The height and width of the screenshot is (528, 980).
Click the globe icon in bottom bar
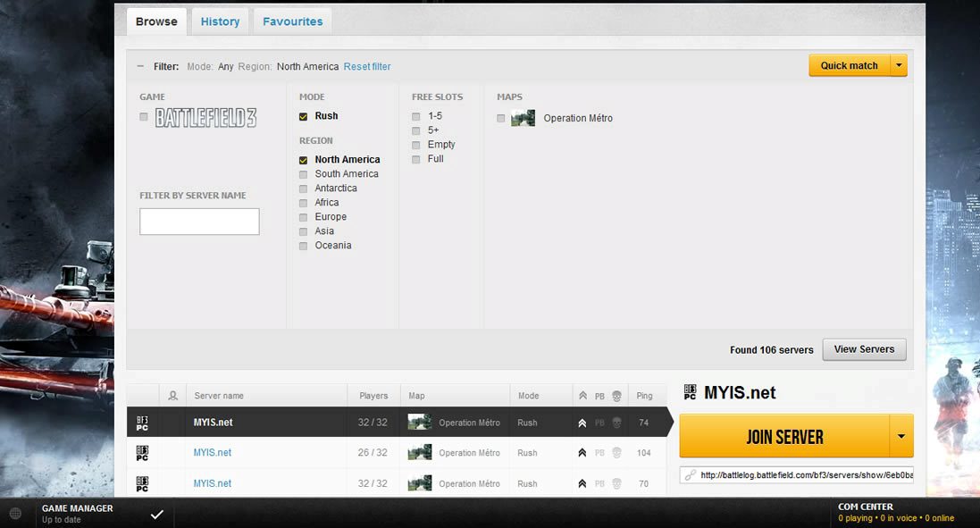(15, 514)
